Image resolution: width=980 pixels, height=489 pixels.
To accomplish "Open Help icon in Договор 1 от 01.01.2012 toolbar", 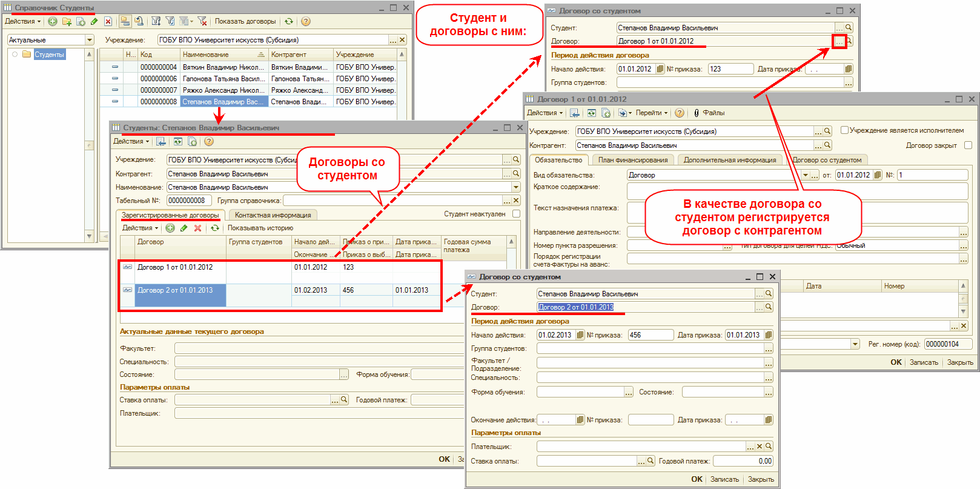I will click(680, 113).
